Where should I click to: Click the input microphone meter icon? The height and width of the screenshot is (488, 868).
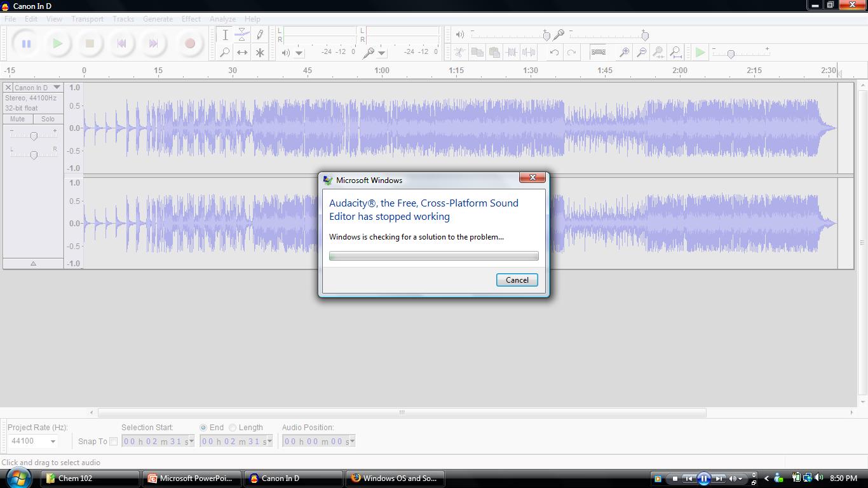click(369, 53)
